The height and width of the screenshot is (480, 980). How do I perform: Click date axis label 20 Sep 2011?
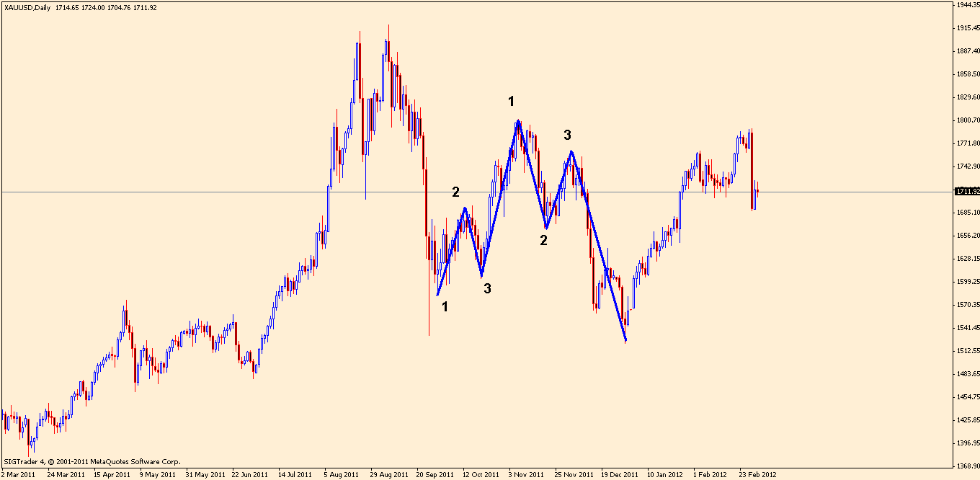point(435,475)
